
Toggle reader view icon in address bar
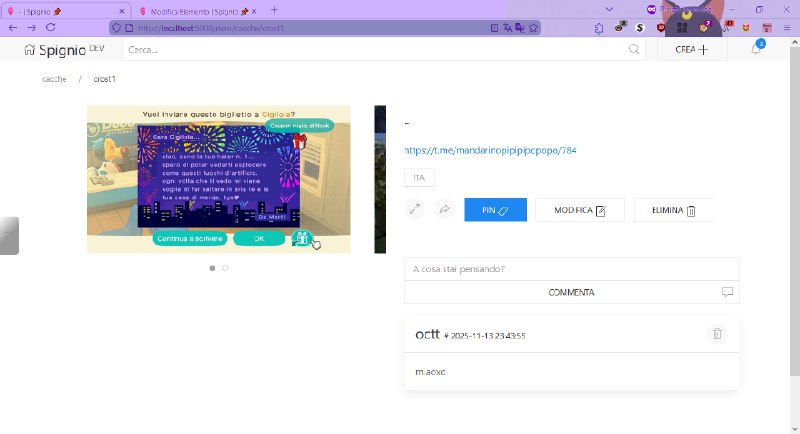pos(494,28)
